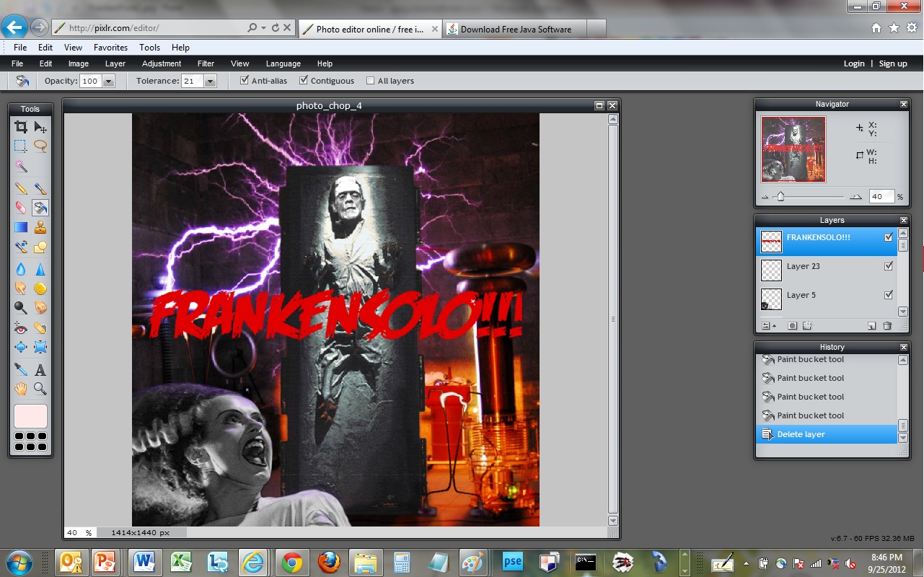Click the new layer icon in Layers panel
The width and height of the screenshot is (924, 577).
[x=871, y=326]
